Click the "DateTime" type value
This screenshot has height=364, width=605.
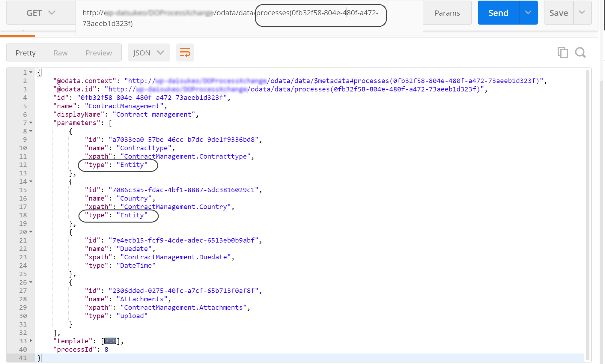click(136, 265)
